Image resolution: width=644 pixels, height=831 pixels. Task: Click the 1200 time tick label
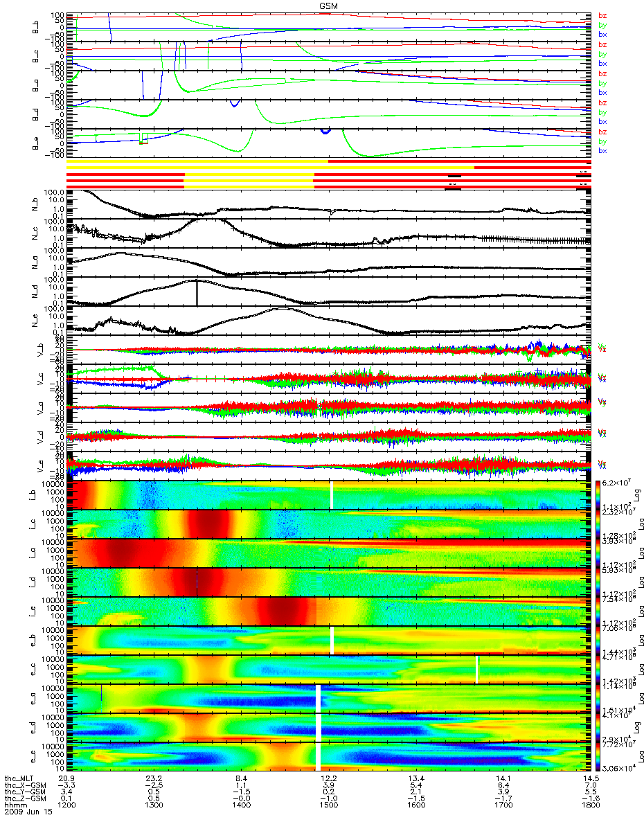66,806
